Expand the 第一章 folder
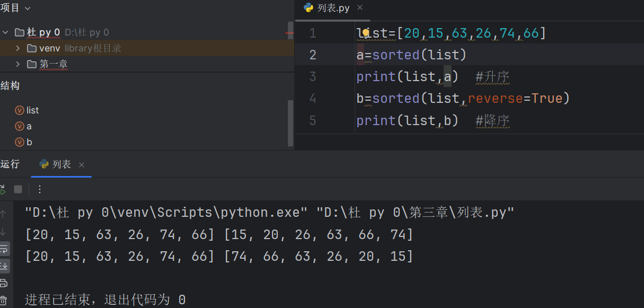 [x=18, y=64]
